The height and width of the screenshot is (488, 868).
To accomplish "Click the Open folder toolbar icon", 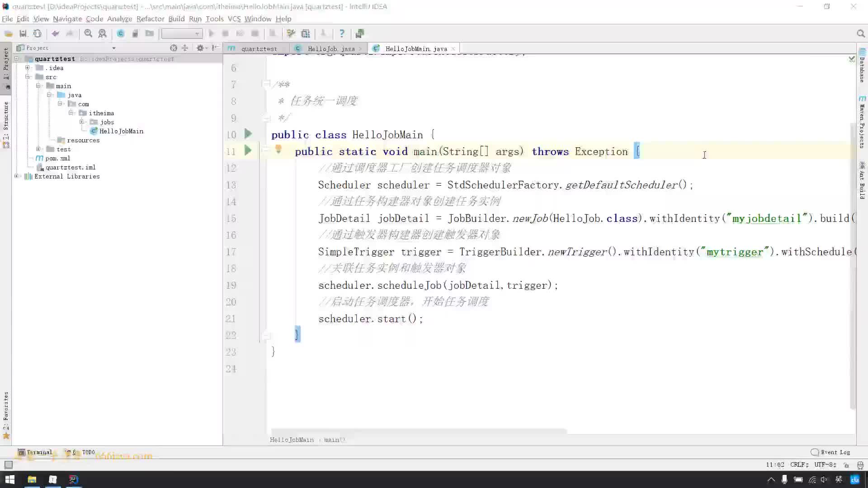I will click(x=8, y=33).
